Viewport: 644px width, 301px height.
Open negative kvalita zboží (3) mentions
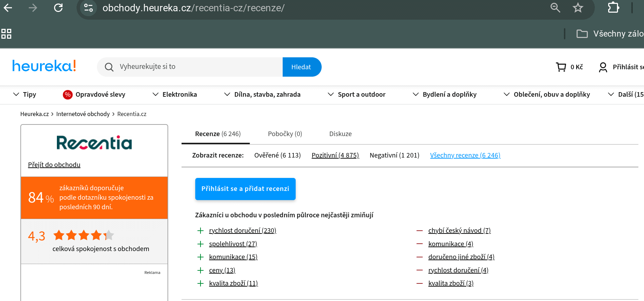pyautogui.click(x=451, y=283)
